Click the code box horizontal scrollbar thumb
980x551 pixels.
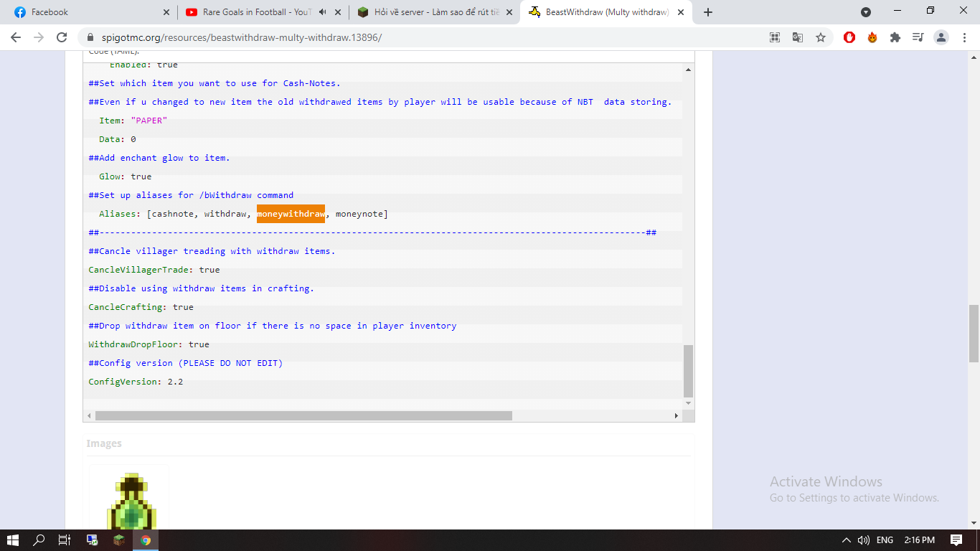pyautogui.click(x=303, y=416)
